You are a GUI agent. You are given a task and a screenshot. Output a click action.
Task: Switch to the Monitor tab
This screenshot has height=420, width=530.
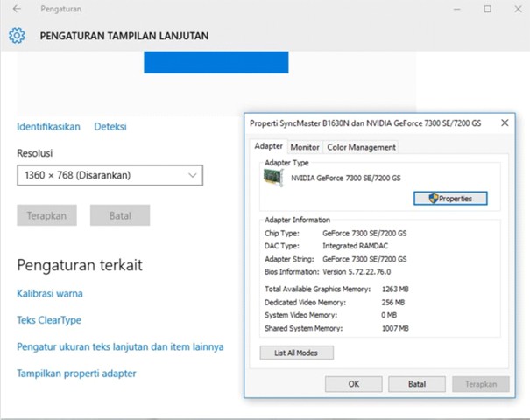point(305,147)
